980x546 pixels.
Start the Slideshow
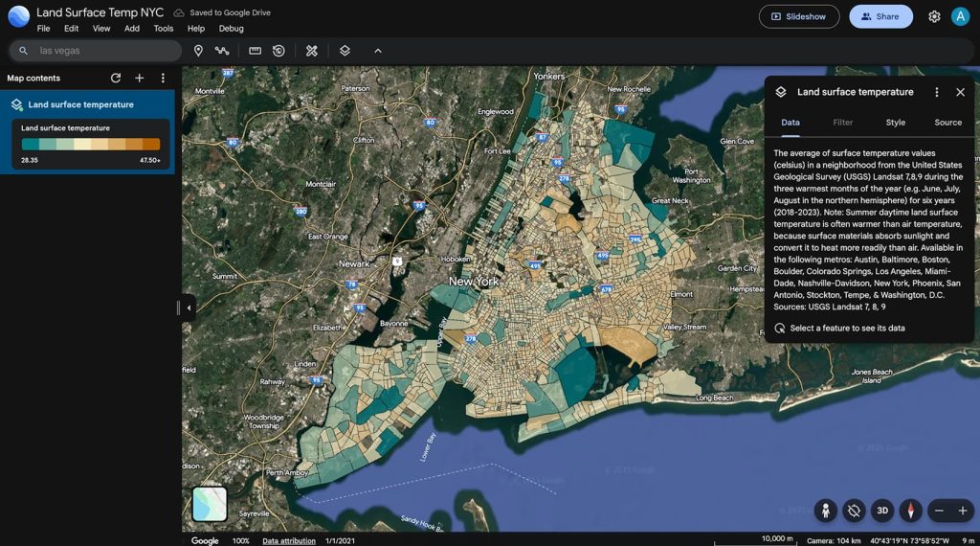[798, 16]
